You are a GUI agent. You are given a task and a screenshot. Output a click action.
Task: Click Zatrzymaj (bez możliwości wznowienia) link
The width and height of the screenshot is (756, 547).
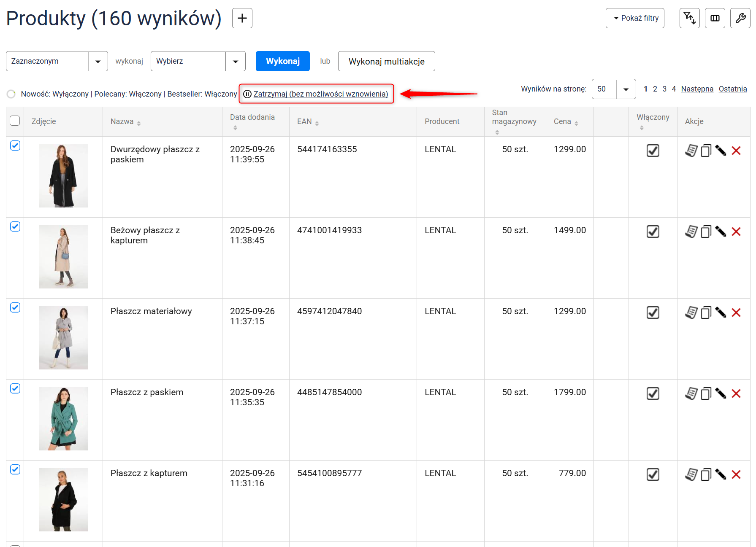click(320, 94)
